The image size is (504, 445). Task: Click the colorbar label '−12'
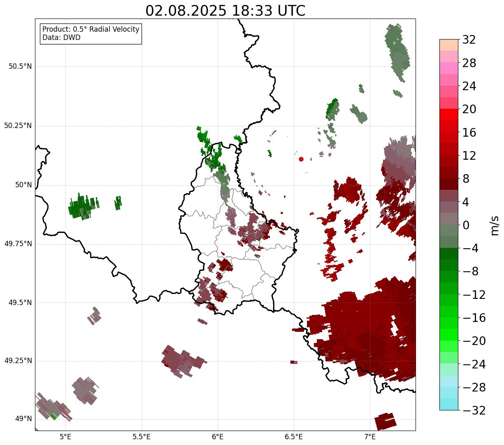pyautogui.click(x=474, y=295)
